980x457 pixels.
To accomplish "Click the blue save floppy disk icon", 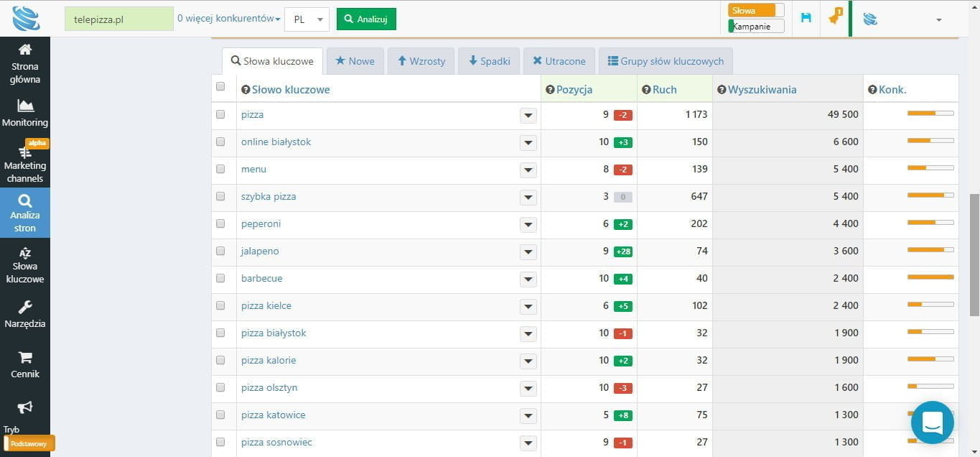I will pos(806,18).
